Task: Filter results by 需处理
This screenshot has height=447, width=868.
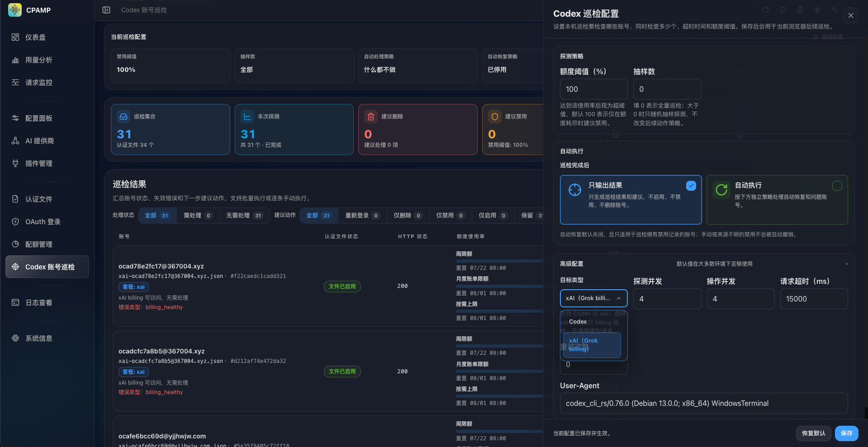Action: click(198, 216)
